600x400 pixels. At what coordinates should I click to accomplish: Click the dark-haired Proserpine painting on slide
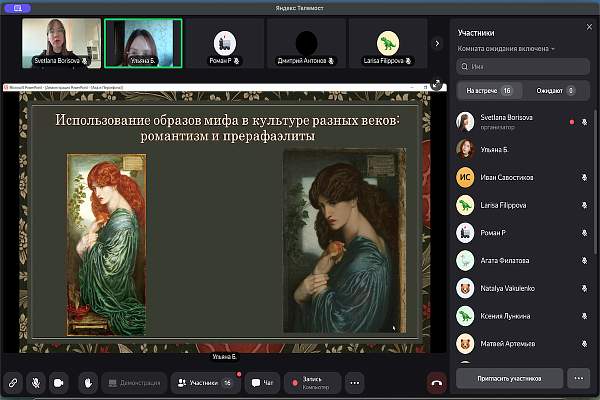point(344,240)
